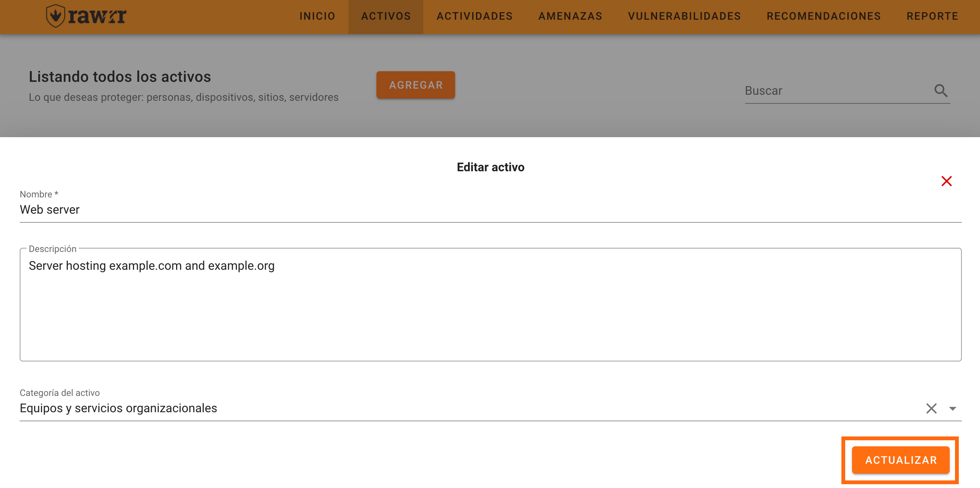Switch to ACTIVIDADES section

click(474, 16)
